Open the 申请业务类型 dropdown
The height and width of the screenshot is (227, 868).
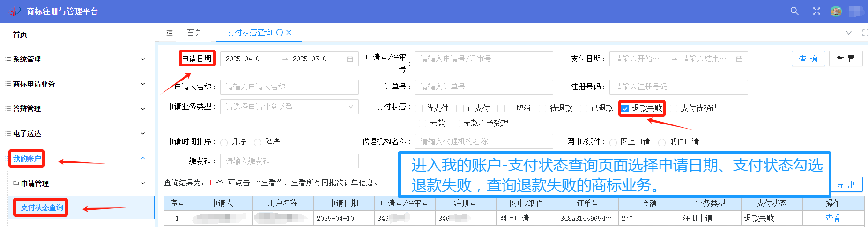(289, 107)
